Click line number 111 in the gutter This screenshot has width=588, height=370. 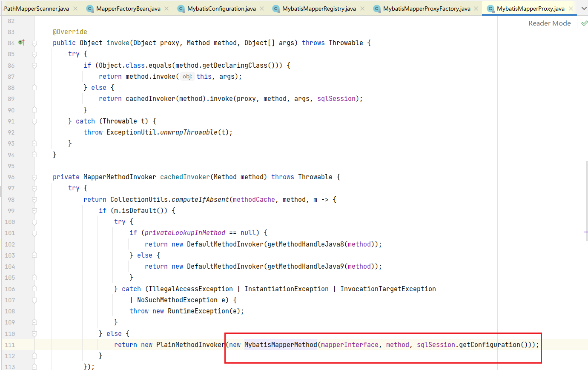pyautogui.click(x=10, y=345)
